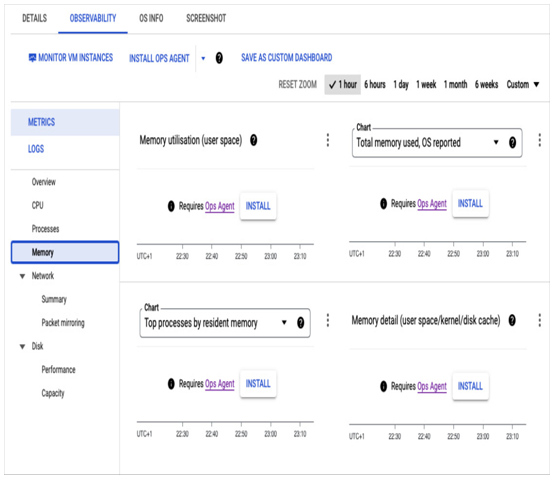Click the Monitor VM Instances icon
Viewport: 554px width, 479px height.
click(x=32, y=58)
